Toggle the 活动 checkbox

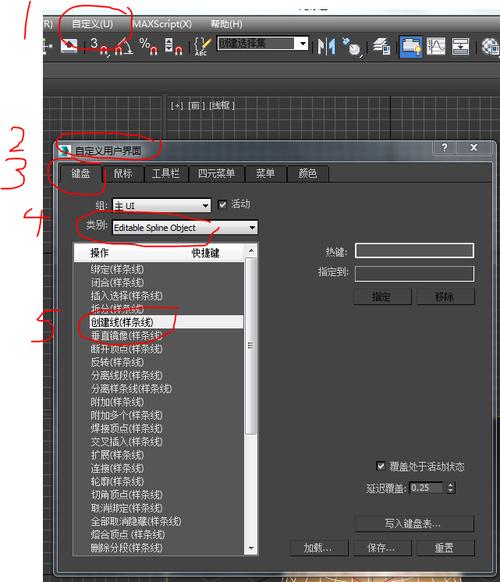pyautogui.click(x=222, y=205)
